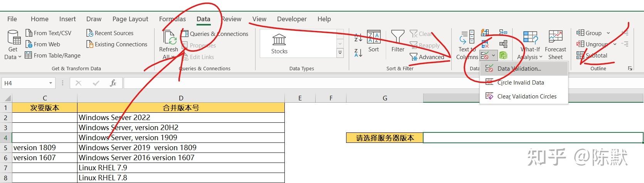Image resolution: width=644 pixels, height=183 pixels.
Task: Click the Refresh All icon
Action: tap(169, 38)
